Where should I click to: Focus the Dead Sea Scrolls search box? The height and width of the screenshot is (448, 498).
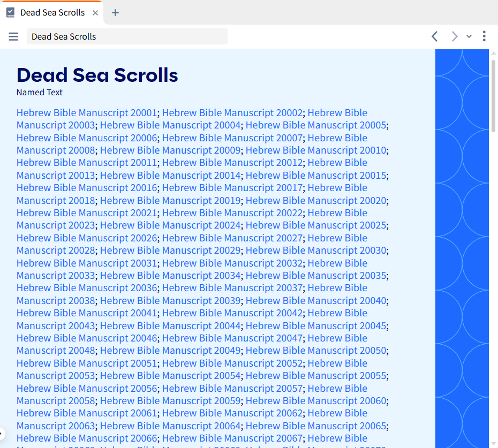127,36
